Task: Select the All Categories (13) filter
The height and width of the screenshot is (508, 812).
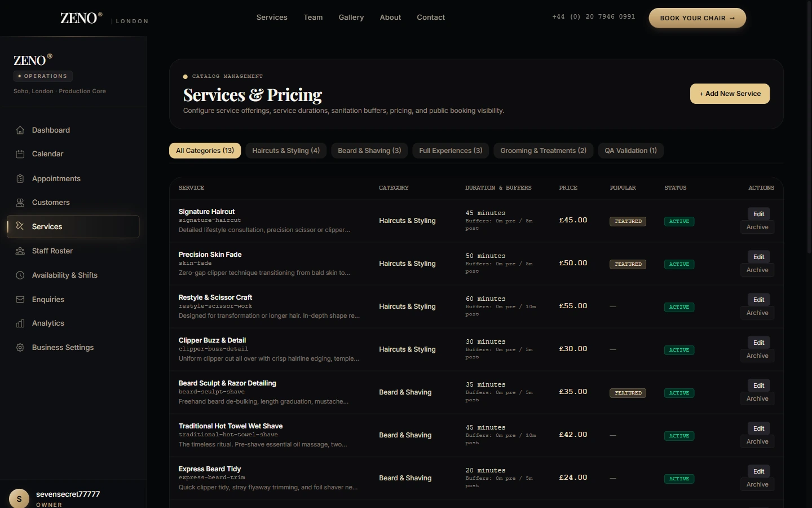Action: (x=205, y=151)
